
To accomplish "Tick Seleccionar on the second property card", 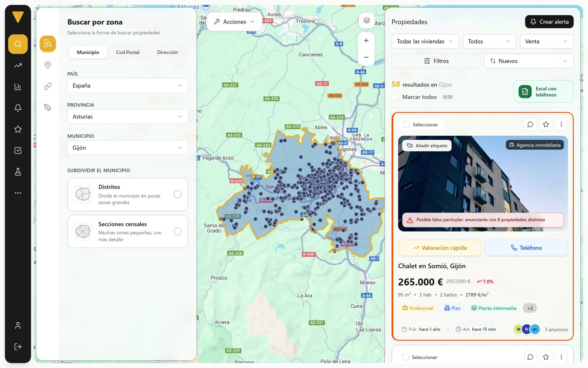I will pyautogui.click(x=406, y=357).
